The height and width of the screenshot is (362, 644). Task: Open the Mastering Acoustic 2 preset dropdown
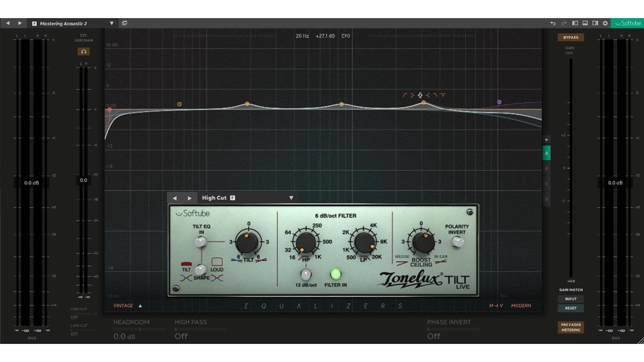click(x=112, y=23)
